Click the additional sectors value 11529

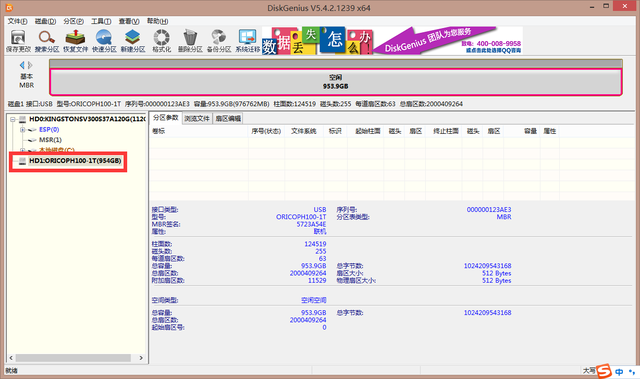pos(317,281)
